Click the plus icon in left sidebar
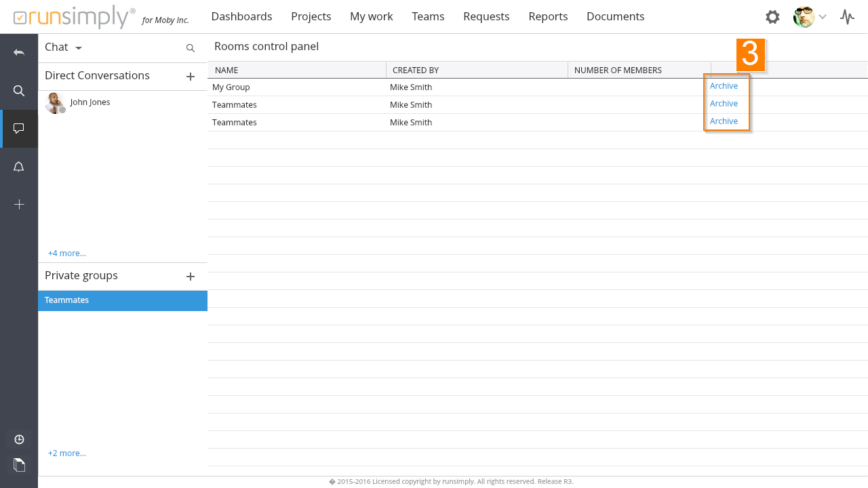868x488 pixels. 19,205
